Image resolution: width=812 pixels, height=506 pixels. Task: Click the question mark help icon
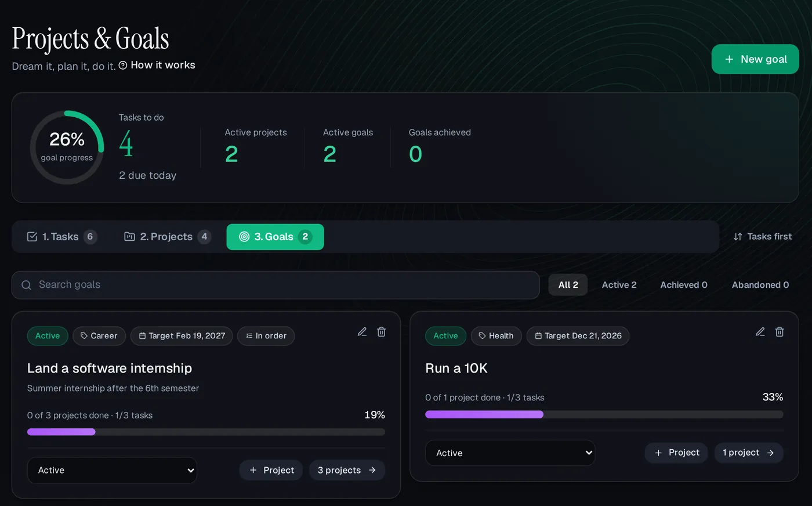pyautogui.click(x=123, y=66)
